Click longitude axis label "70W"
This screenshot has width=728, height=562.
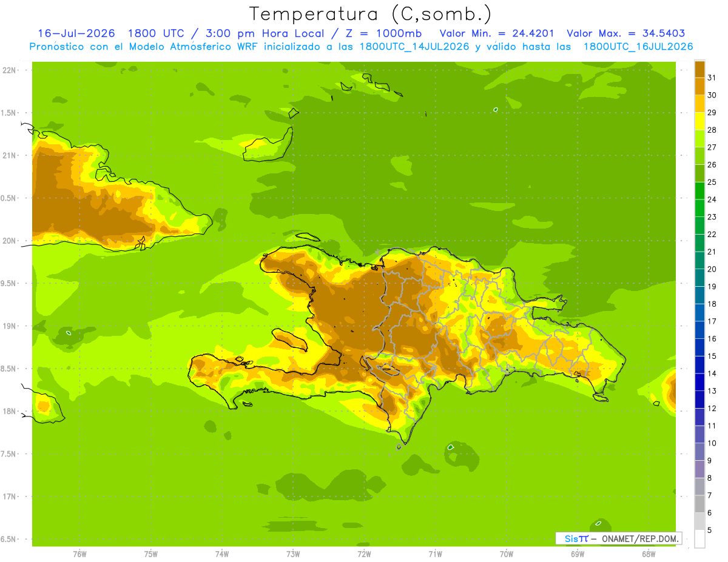pos(507,554)
